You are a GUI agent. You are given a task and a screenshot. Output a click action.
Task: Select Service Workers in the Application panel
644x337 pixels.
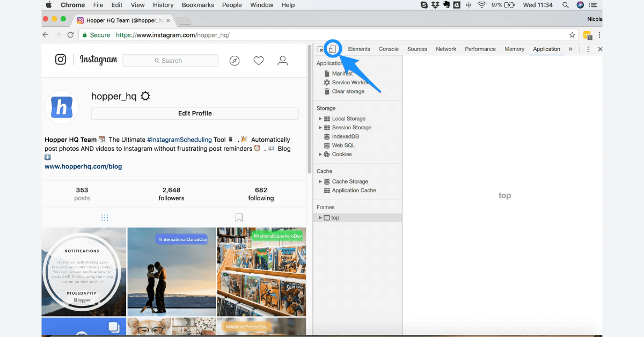(x=350, y=82)
